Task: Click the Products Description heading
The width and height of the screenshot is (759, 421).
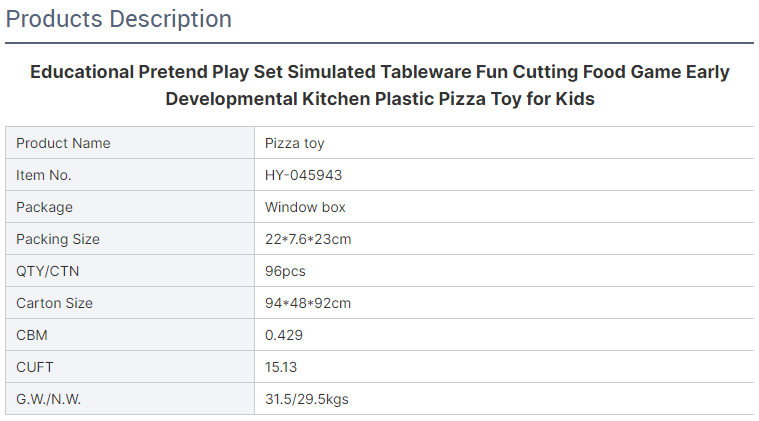Action: pos(119,19)
